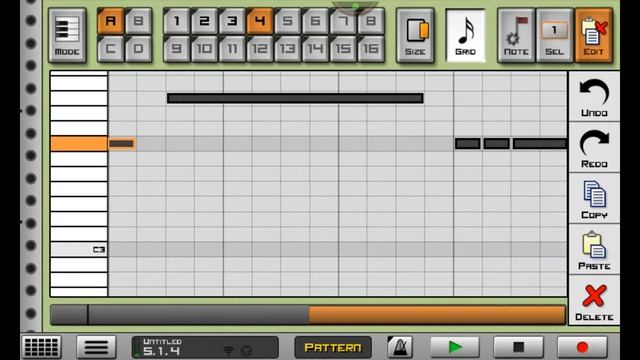Paste the copied notes
Viewport: 640px width, 360px height.
tap(594, 250)
